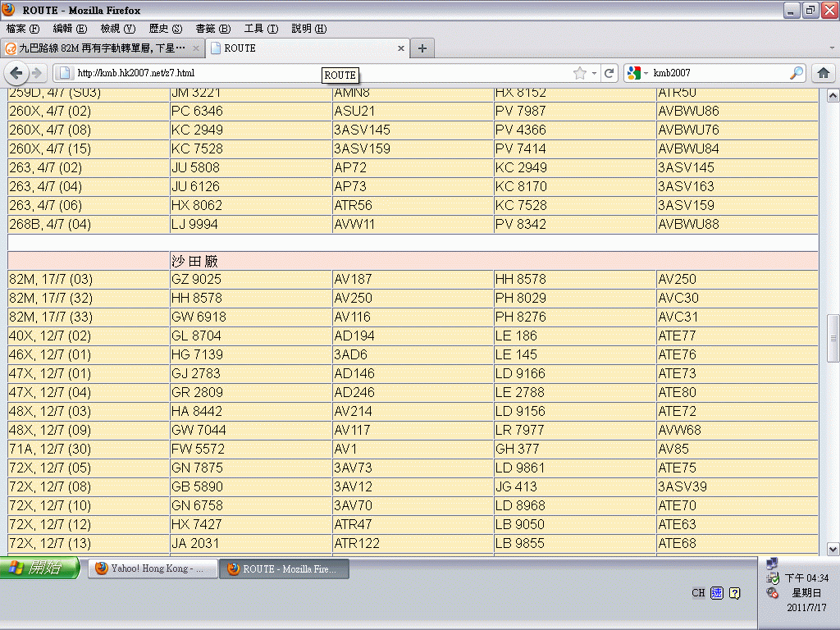
Task: Click the IME help question mark icon
Action: click(x=735, y=593)
